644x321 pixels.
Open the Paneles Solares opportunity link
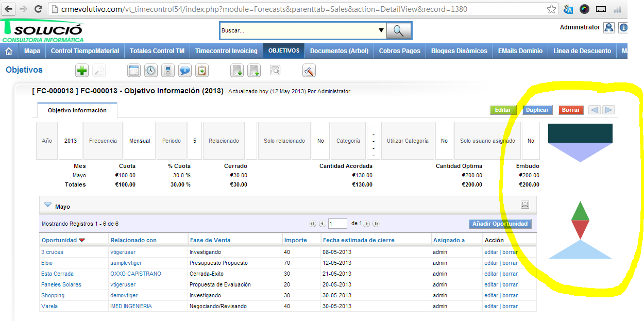tap(61, 284)
